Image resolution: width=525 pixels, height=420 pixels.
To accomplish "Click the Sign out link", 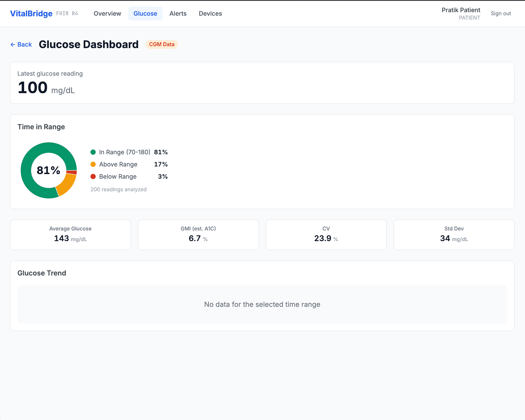I will (x=501, y=14).
